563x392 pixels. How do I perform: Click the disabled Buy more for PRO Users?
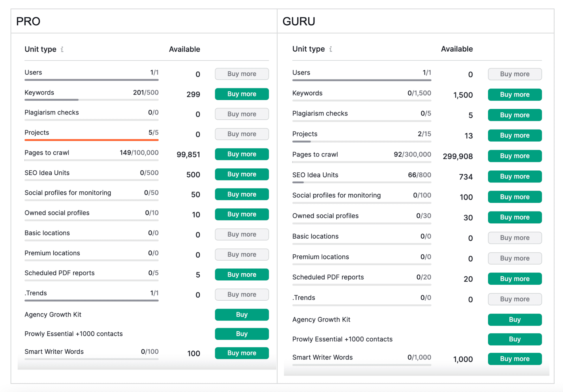tap(241, 74)
